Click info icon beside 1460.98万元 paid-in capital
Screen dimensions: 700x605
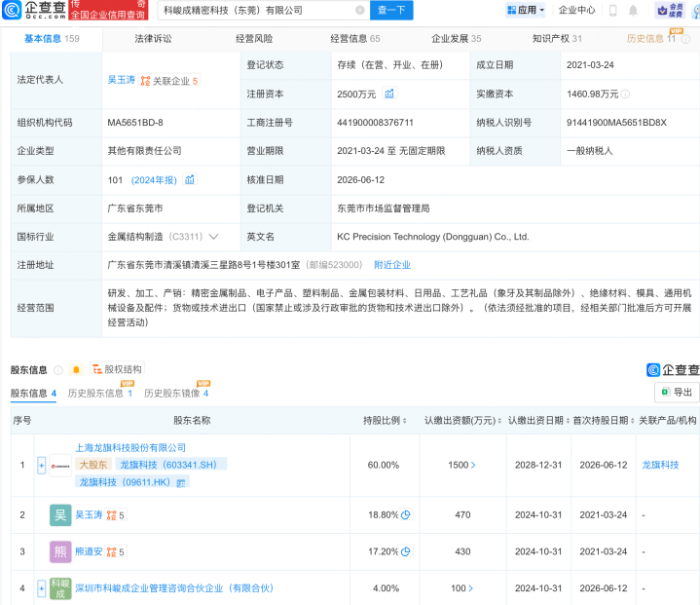pyautogui.click(x=625, y=95)
